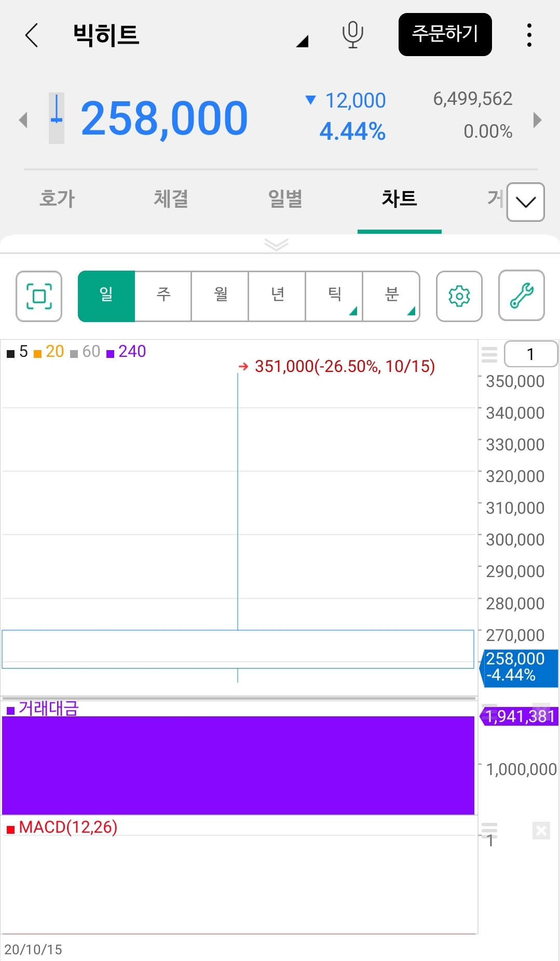Tap the current price label 258,000 -4.44%

[x=518, y=668]
